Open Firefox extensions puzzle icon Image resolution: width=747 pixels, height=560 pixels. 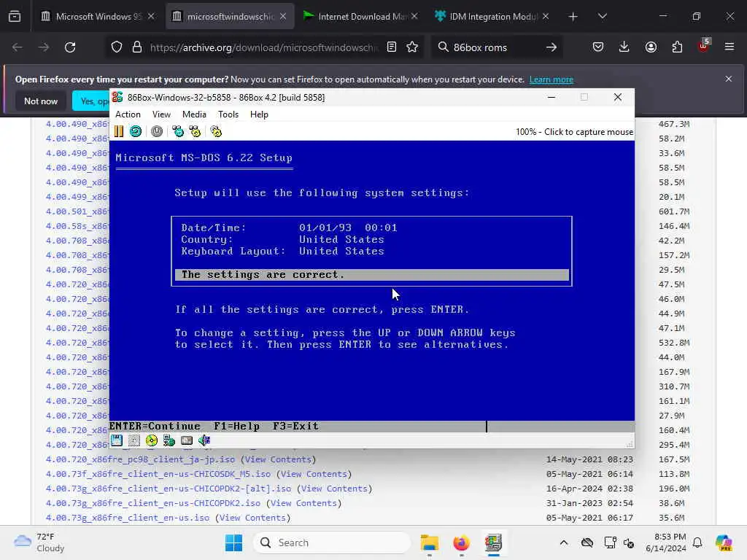(677, 47)
